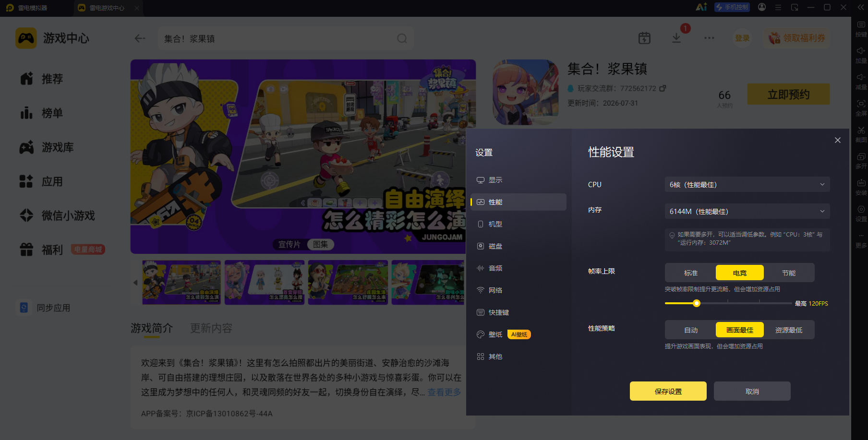The width and height of the screenshot is (868, 440).
Task: Open the reservation calendar icon
Action: [x=644, y=38]
